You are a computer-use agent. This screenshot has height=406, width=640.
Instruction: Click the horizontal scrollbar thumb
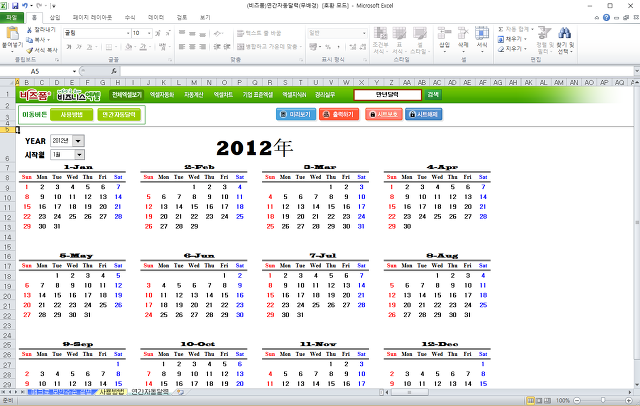coord(409,392)
